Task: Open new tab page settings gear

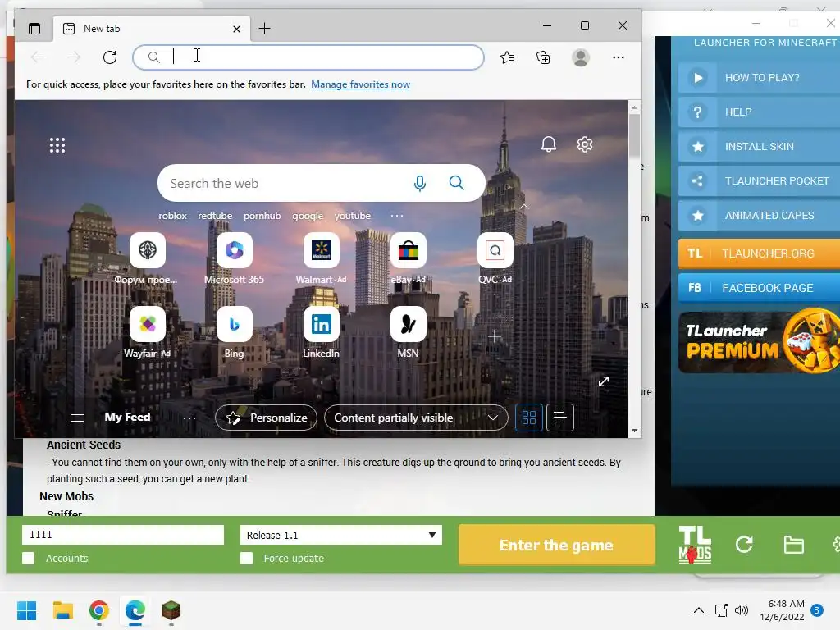Action: pyautogui.click(x=584, y=144)
